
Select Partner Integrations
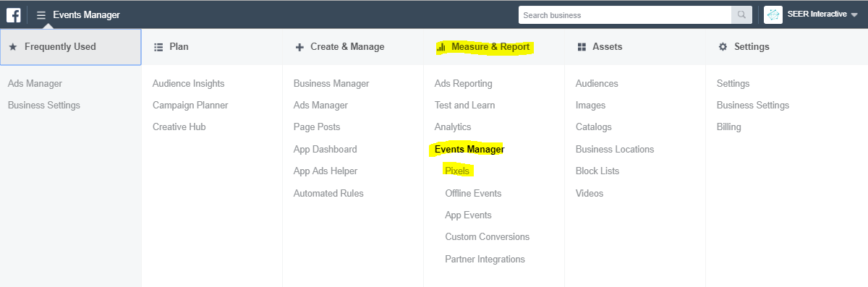coord(485,259)
